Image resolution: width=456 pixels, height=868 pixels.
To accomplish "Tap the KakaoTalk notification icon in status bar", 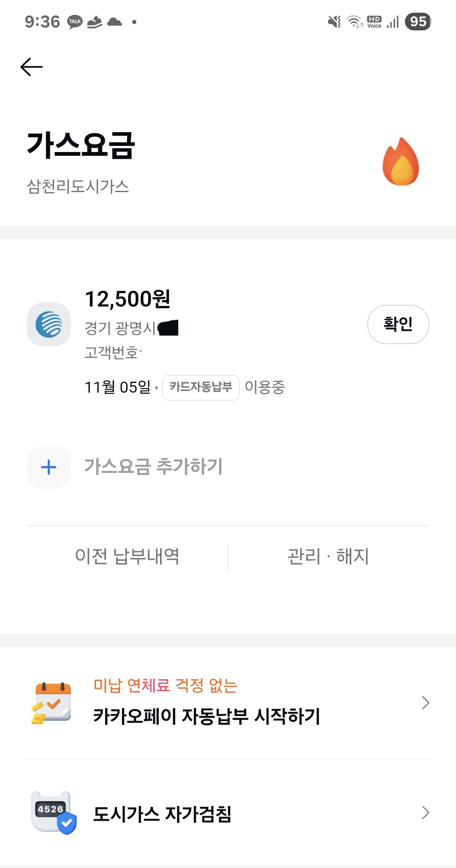I will 75,22.
